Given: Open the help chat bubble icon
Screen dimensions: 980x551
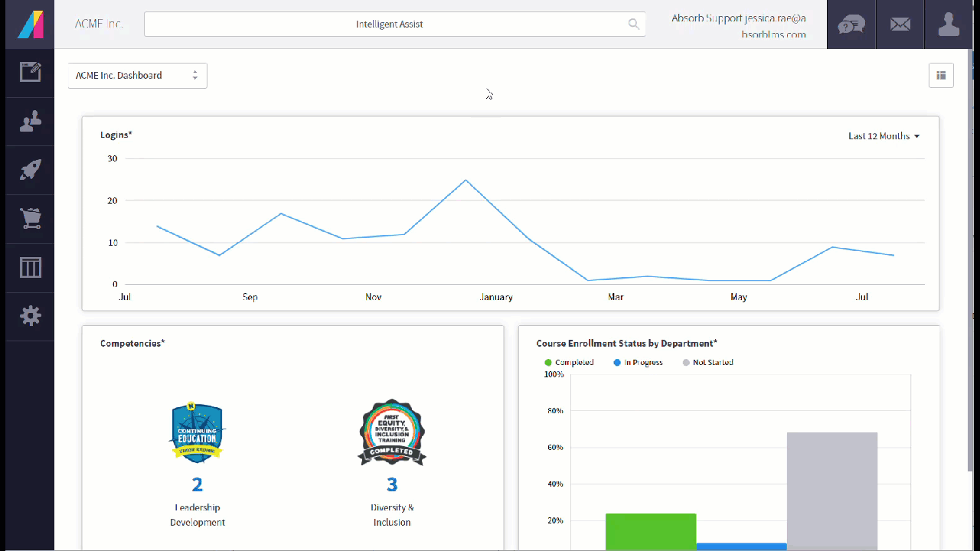Looking at the screenshot, I should [x=851, y=24].
